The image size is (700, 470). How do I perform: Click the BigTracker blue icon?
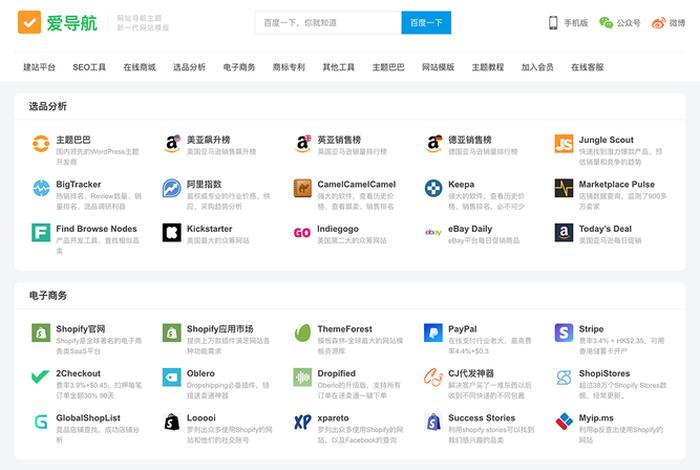click(x=41, y=188)
